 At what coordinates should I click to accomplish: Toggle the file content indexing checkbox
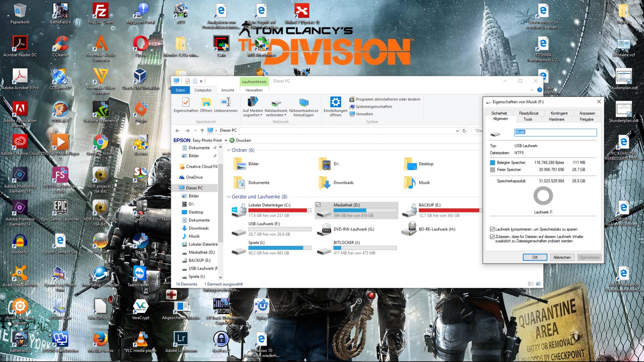(492, 237)
